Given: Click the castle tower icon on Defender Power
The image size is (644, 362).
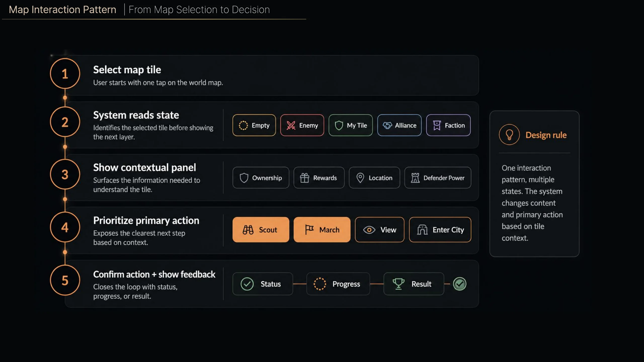Looking at the screenshot, I should (x=415, y=178).
